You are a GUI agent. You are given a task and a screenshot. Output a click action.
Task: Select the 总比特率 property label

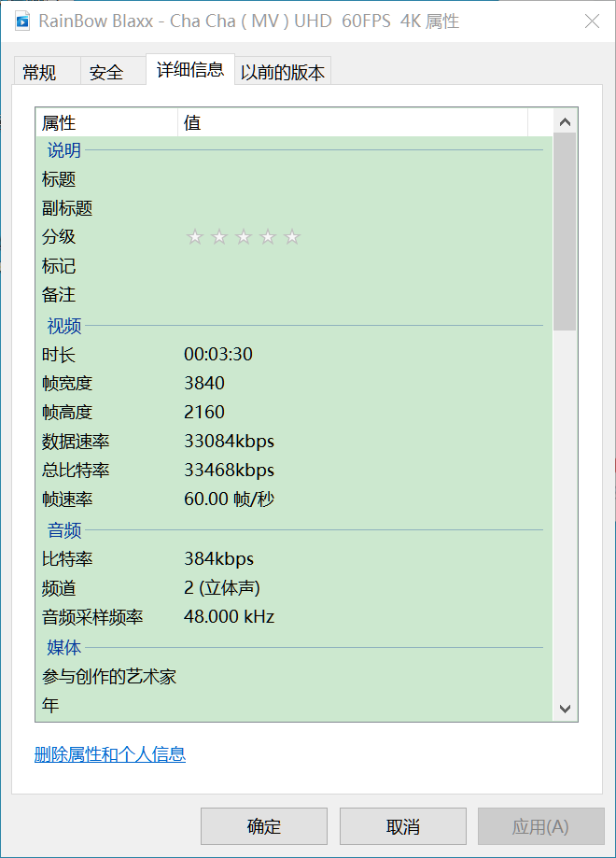pos(76,470)
